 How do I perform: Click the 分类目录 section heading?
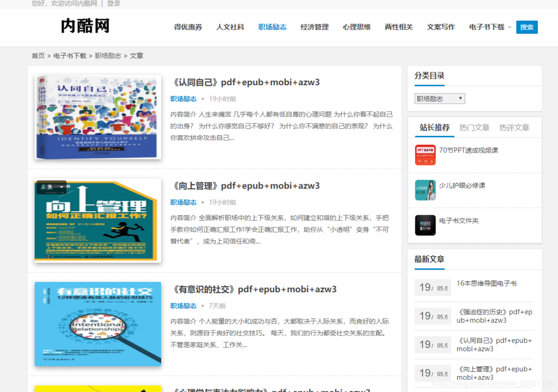[429, 75]
